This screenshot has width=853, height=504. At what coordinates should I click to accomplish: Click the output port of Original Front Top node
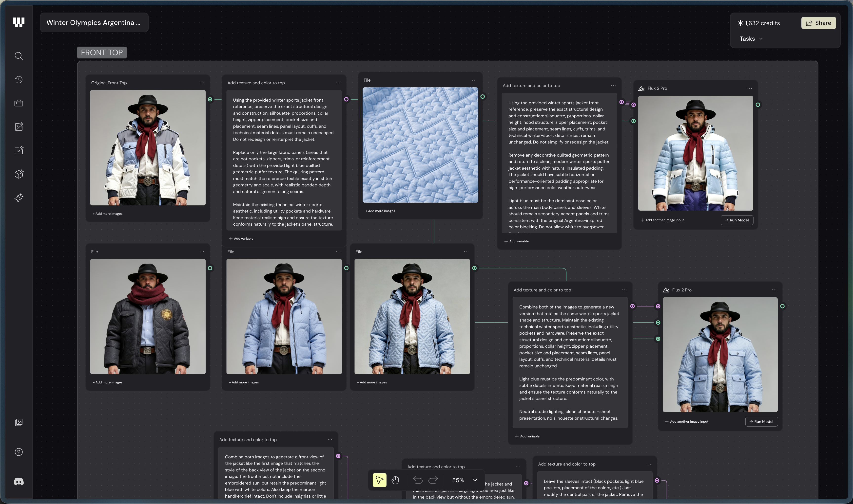210,99
